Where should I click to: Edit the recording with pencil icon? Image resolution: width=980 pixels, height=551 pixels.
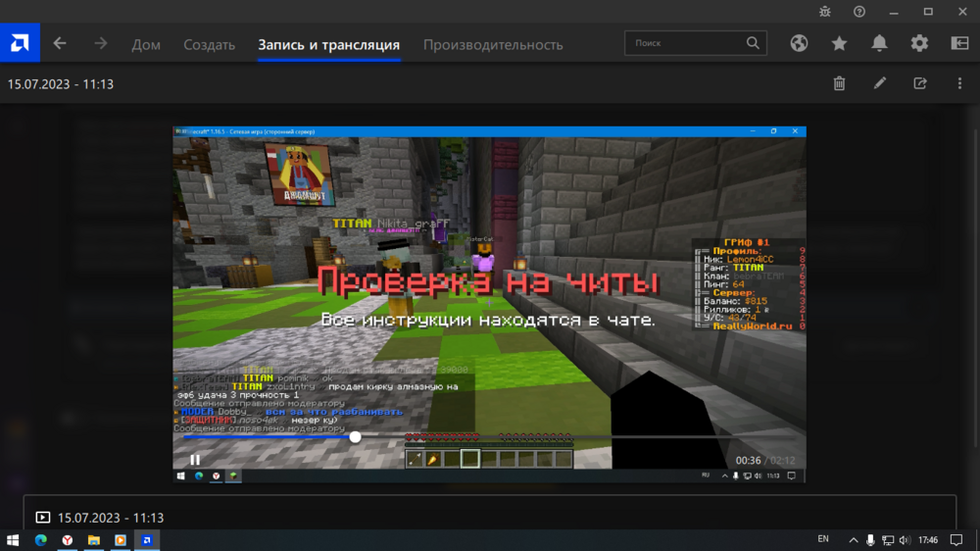[879, 83]
